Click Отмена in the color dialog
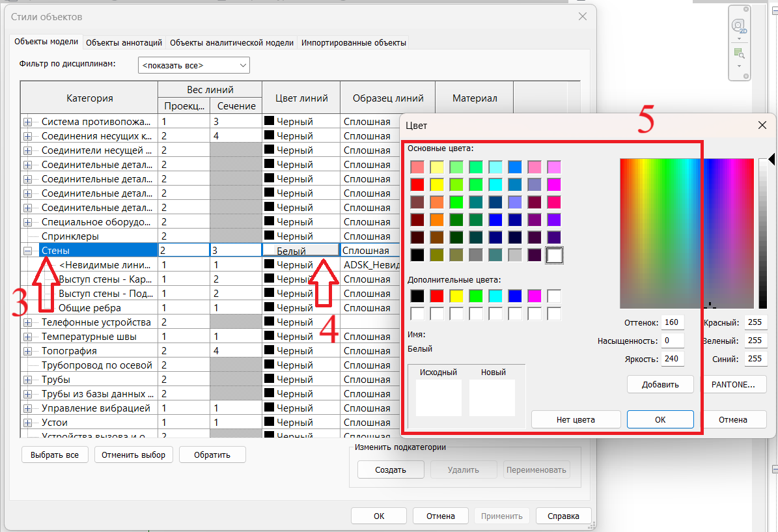 733,419
